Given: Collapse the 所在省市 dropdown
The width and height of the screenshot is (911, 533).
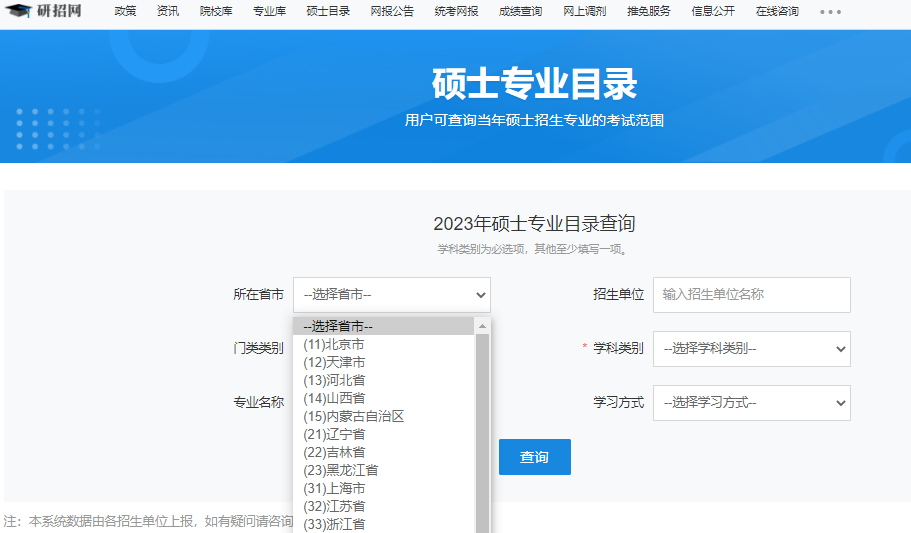Looking at the screenshot, I should coord(391,295).
